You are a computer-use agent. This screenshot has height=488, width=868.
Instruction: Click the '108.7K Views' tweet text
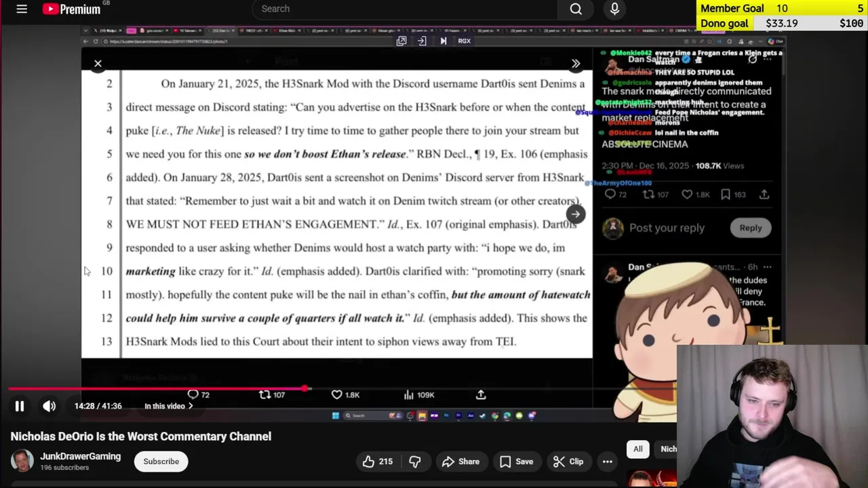pyautogui.click(x=719, y=165)
